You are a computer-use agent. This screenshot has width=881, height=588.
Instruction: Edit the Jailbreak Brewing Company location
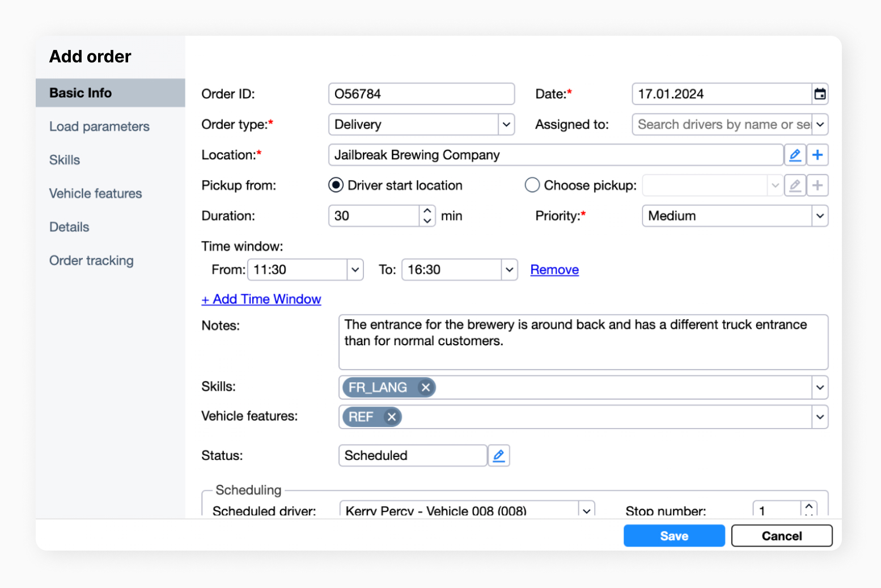coord(795,155)
